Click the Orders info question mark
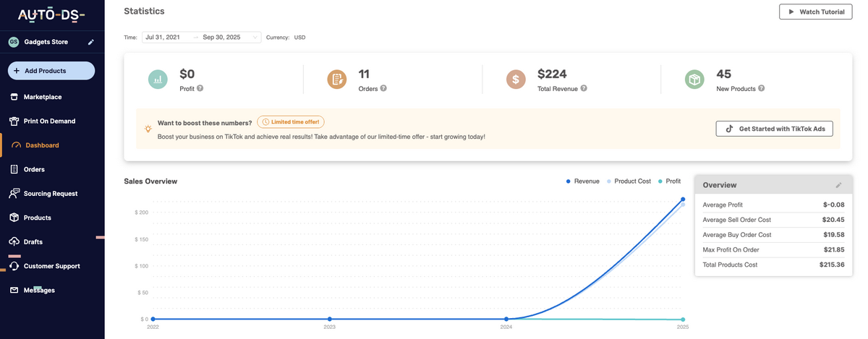The width and height of the screenshot is (868, 339). pos(383,89)
